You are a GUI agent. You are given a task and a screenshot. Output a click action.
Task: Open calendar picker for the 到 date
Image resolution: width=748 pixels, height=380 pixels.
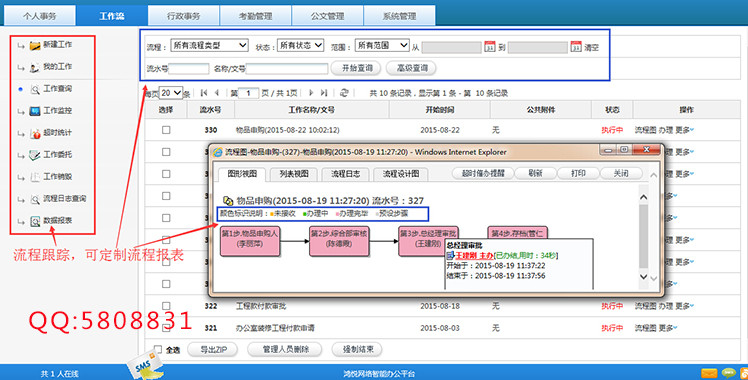click(576, 47)
